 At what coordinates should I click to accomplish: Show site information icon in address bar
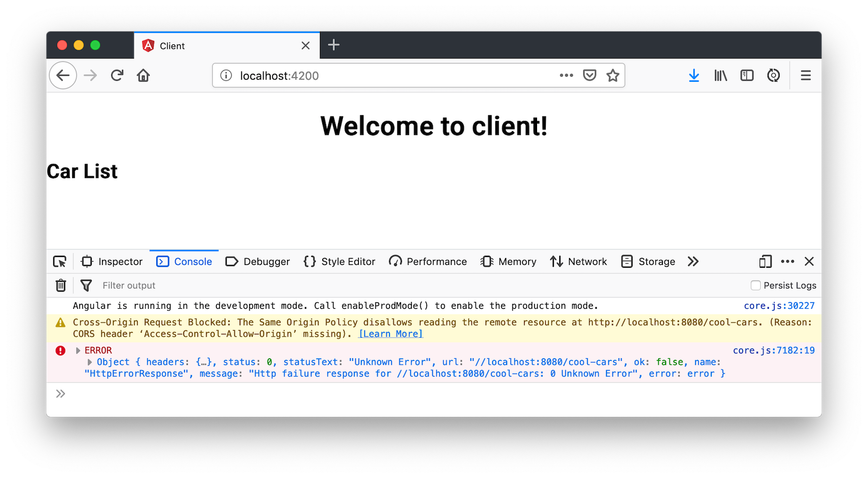pos(226,76)
